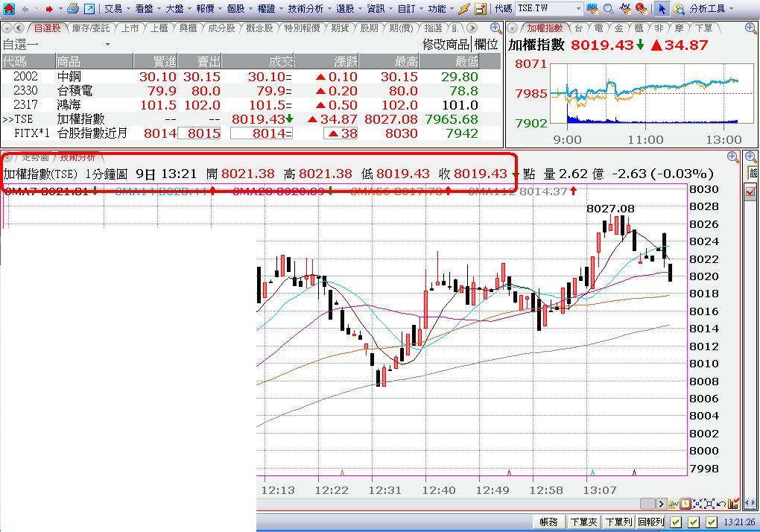Select the FITX*1 台股指數近月 row

[x=251, y=133]
